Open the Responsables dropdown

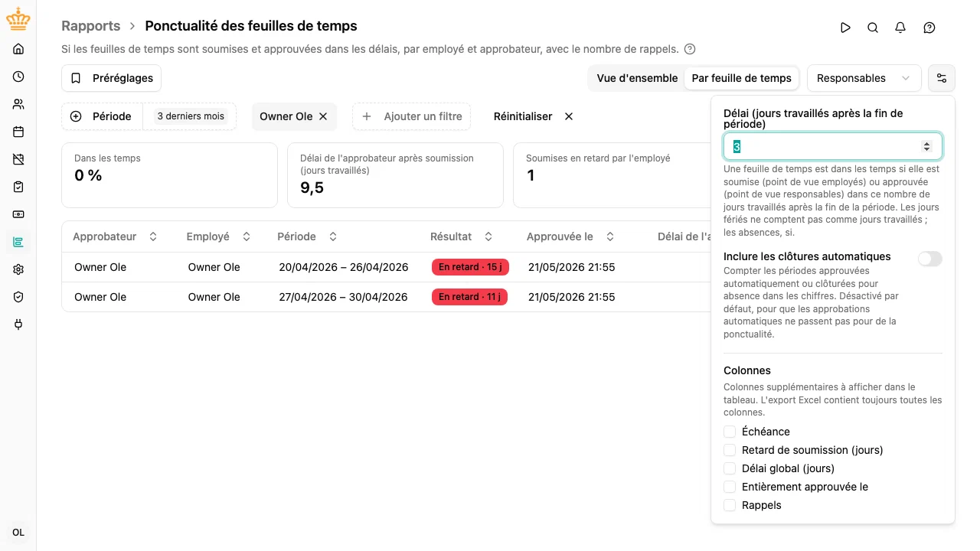[864, 78]
